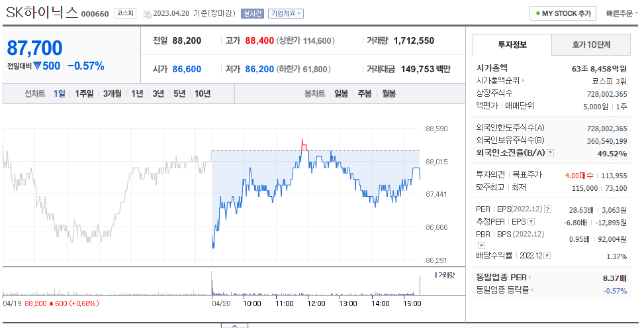Click the plus icon in MY STOCK 추가
644x328 pixels.
tap(537, 13)
